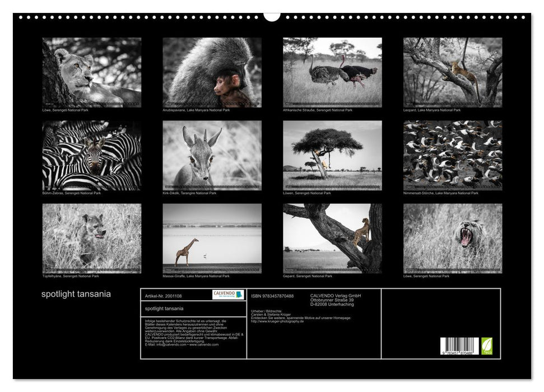The height and width of the screenshot is (392, 544).
Task: Open the acacia tree with lions photo
Action: [x=332, y=155]
